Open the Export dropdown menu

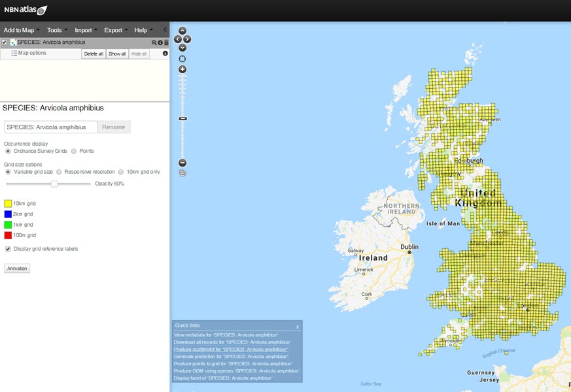[x=114, y=29]
